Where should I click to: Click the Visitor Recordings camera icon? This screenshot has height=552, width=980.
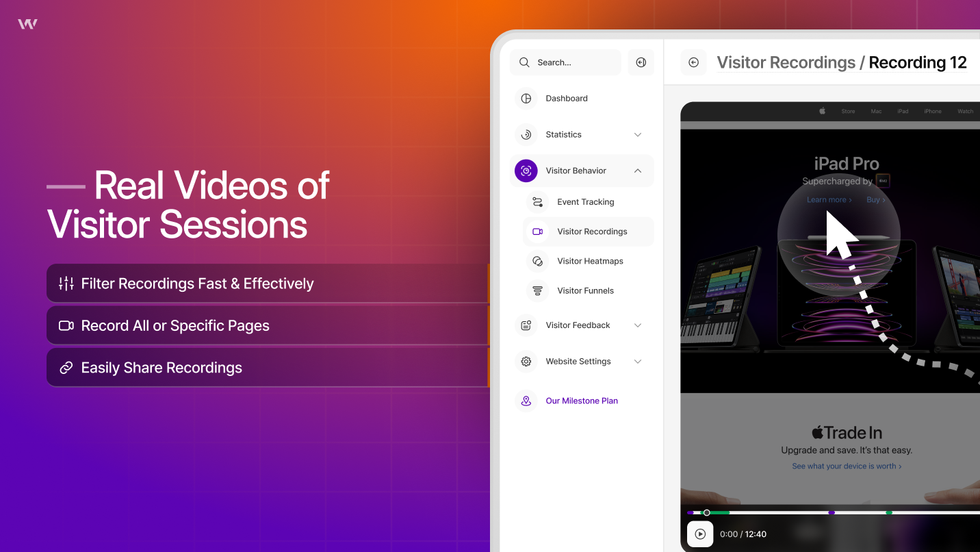coord(538,231)
